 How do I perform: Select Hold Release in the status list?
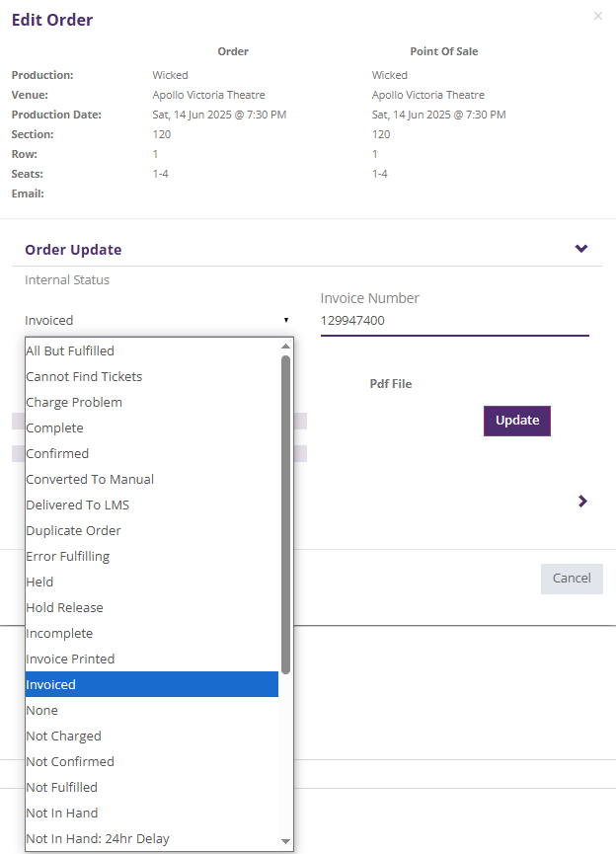pyautogui.click(x=148, y=607)
